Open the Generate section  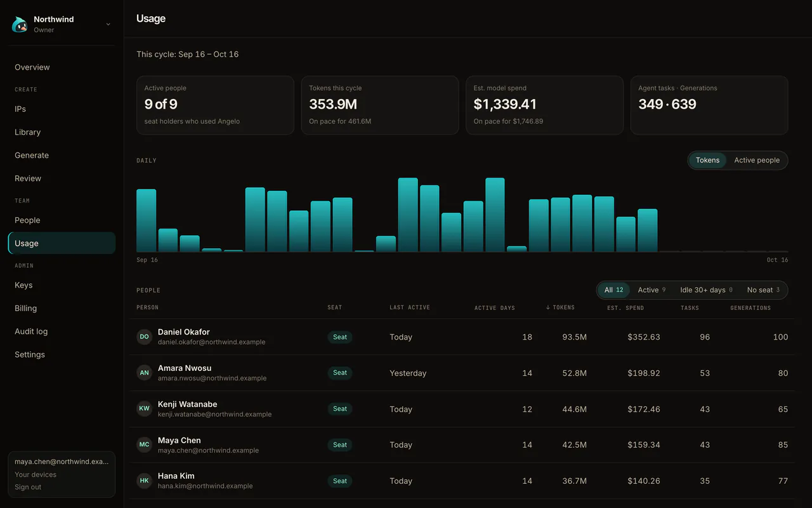point(62,156)
